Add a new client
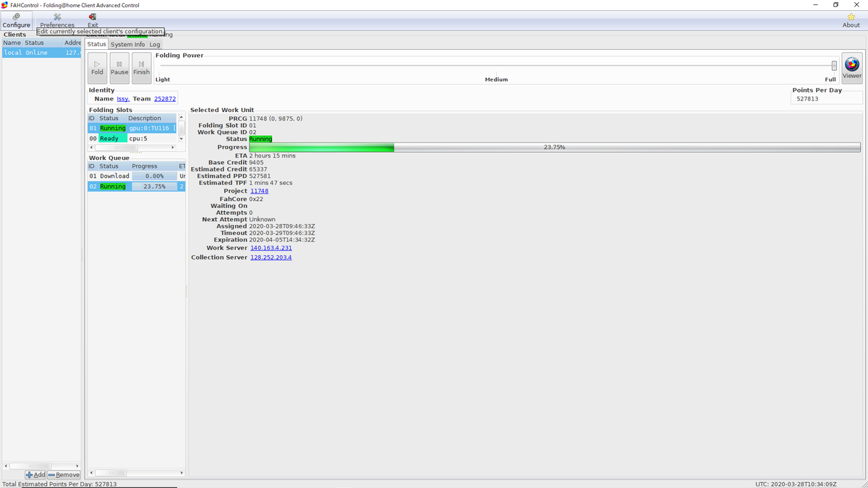This screenshot has width=868, height=488. point(35,474)
